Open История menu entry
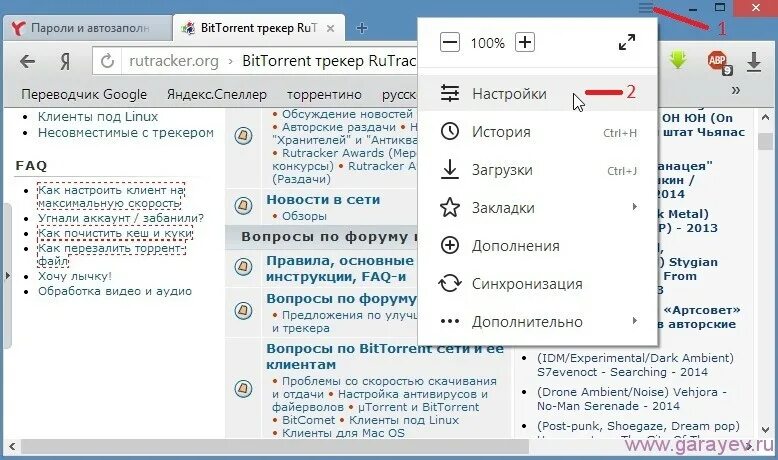The width and height of the screenshot is (778, 460). [537, 131]
